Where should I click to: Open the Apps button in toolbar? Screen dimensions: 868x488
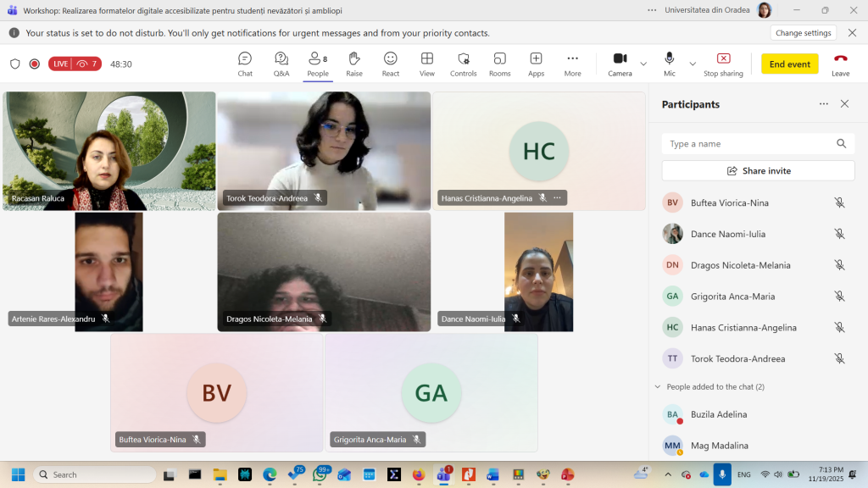[x=537, y=64]
